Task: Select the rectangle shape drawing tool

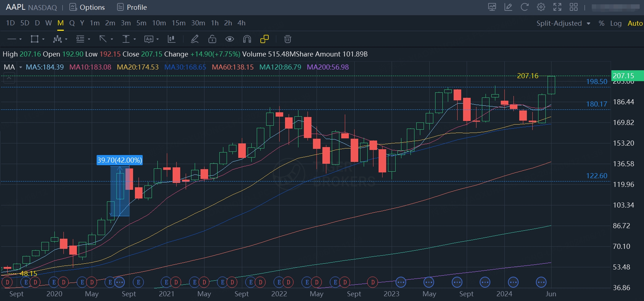Action: (34, 39)
